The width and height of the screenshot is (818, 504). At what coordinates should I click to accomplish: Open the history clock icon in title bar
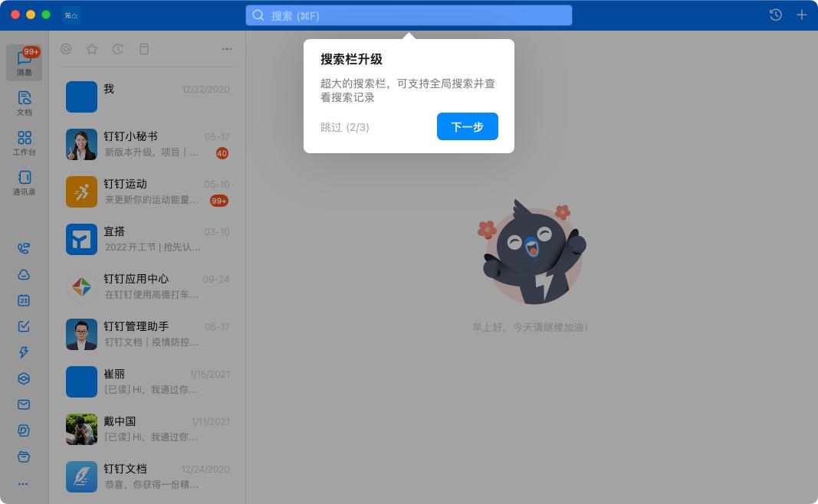coord(775,15)
